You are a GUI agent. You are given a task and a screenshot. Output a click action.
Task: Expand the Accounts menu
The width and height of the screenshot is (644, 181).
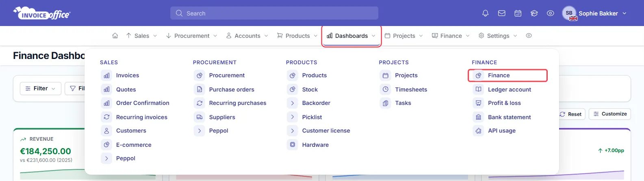click(247, 36)
